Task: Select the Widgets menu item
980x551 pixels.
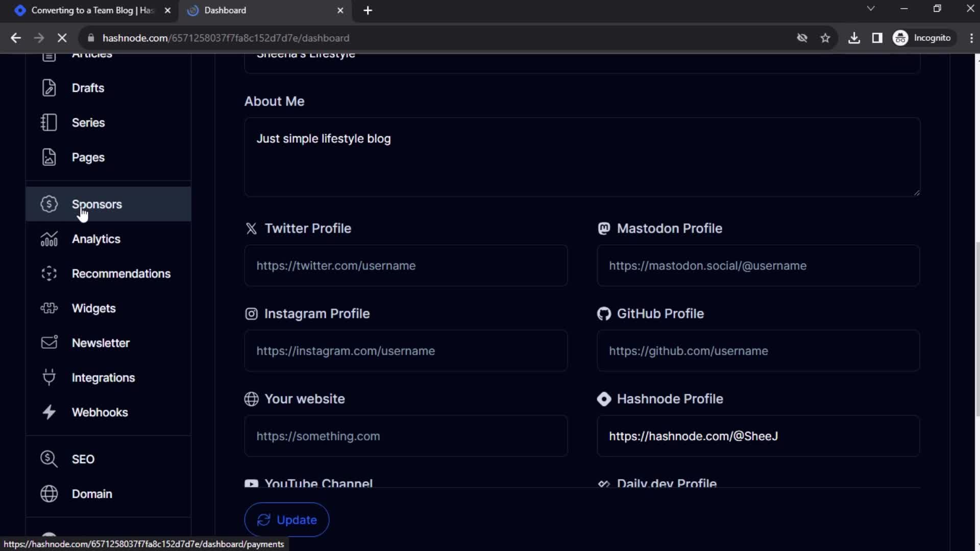Action: tap(93, 308)
